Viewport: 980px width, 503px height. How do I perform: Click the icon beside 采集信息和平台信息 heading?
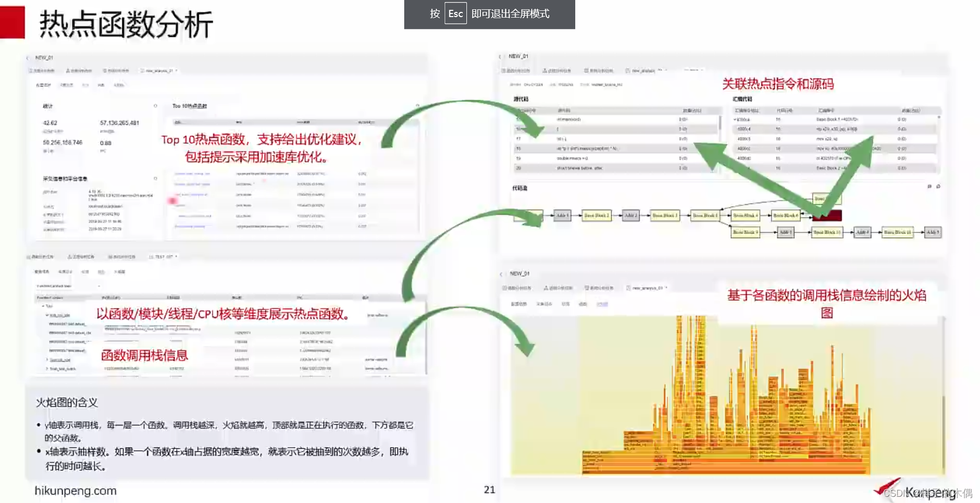155,179
